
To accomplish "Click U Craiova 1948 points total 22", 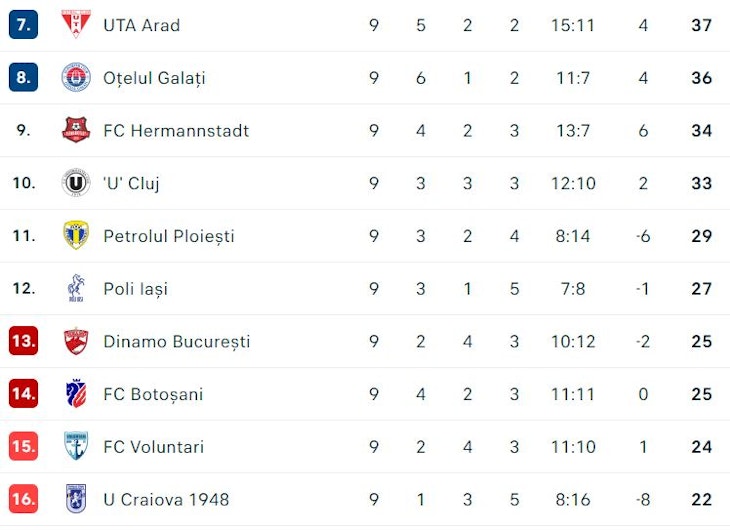I will pos(702,500).
